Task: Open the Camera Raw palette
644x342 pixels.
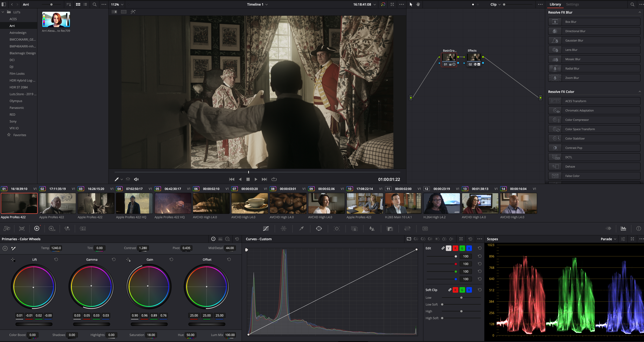Action: pos(7,228)
